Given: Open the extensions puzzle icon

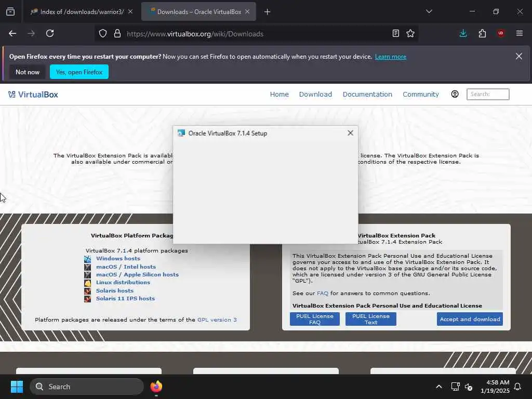Looking at the screenshot, I should (482, 33).
